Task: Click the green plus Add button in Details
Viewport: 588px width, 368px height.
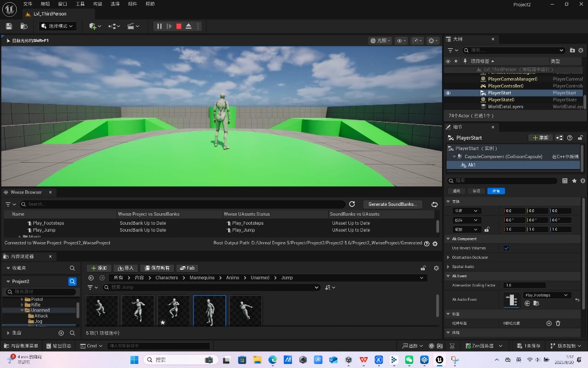Action: coord(540,137)
